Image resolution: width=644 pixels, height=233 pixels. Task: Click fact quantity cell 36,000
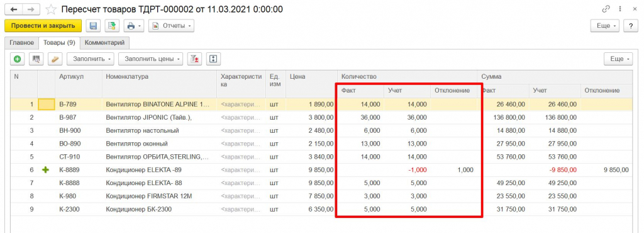click(360, 118)
